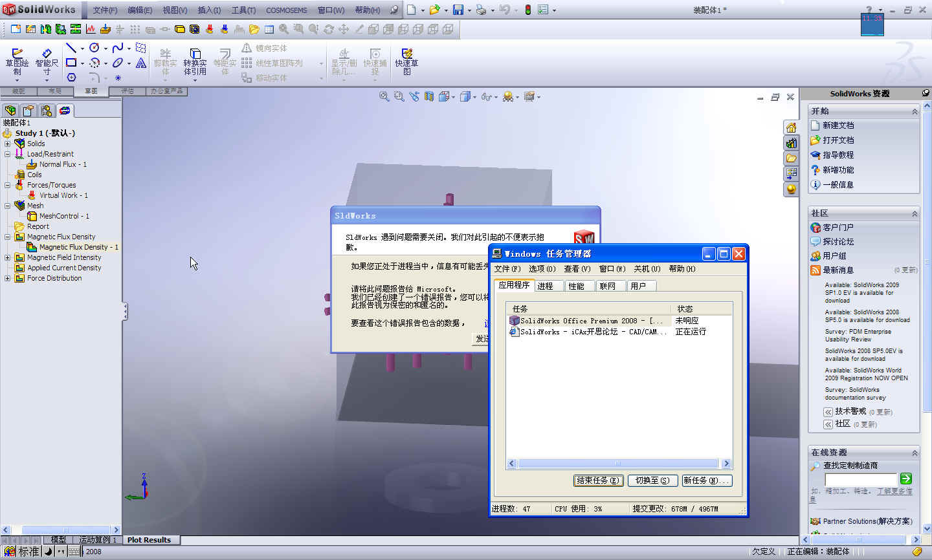Viewport: 932px width, 560px height.
Task: Select the SolidWorks - iCAx开思论坛 task row
Action: point(620,332)
